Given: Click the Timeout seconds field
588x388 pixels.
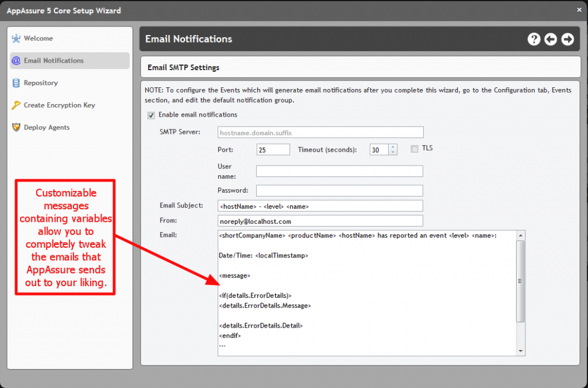Looking at the screenshot, I should tap(379, 149).
